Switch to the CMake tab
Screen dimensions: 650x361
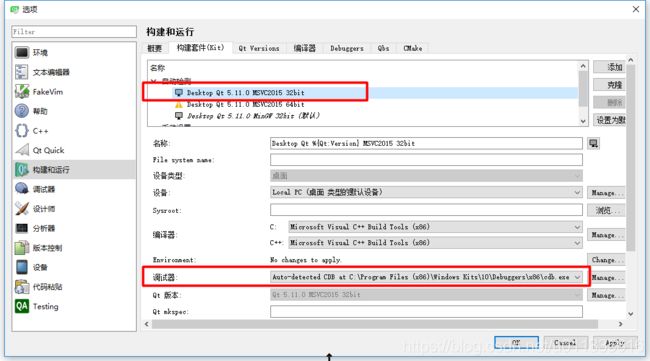(x=413, y=48)
